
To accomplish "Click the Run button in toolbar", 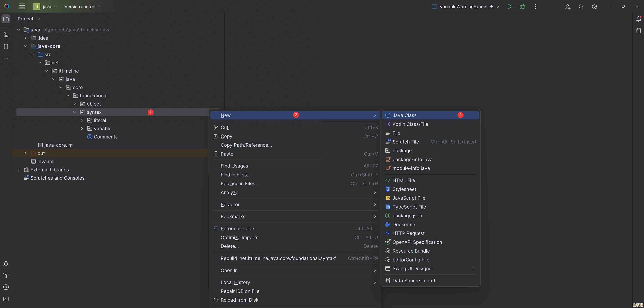I will click(509, 7).
